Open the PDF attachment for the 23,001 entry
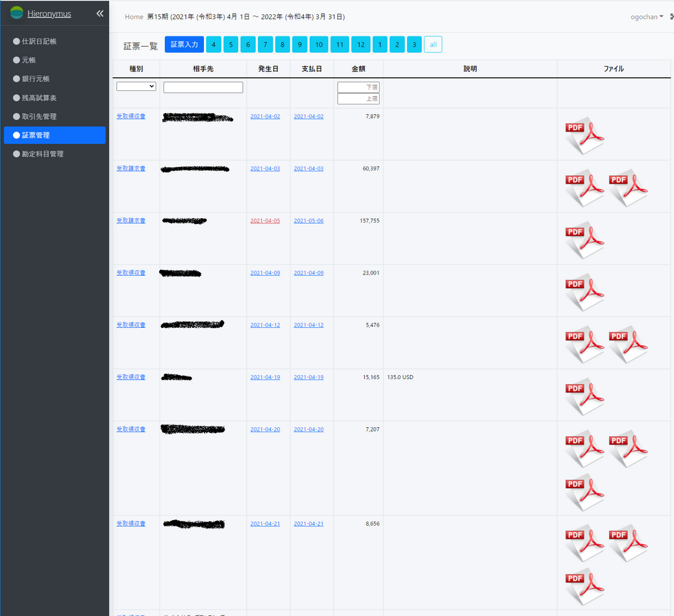This screenshot has width=674, height=616. coord(584,292)
